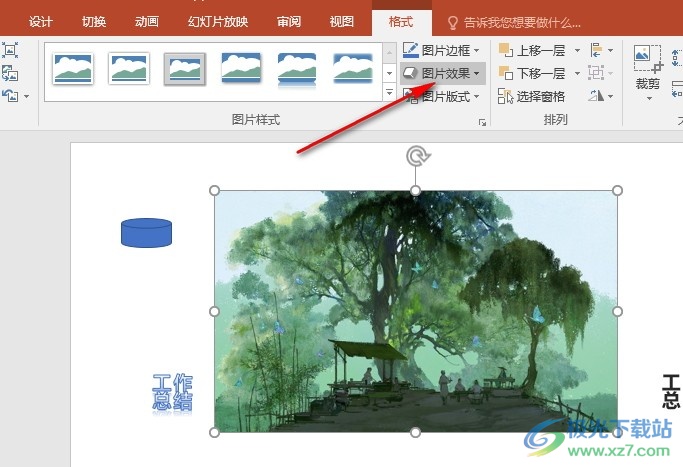Apply the first picture style thumbnail
This screenshot has height=467, width=683.
click(73, 68)
